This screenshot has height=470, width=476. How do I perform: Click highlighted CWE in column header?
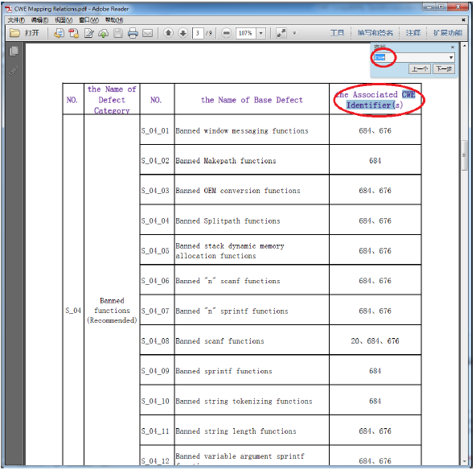[408, 94]
